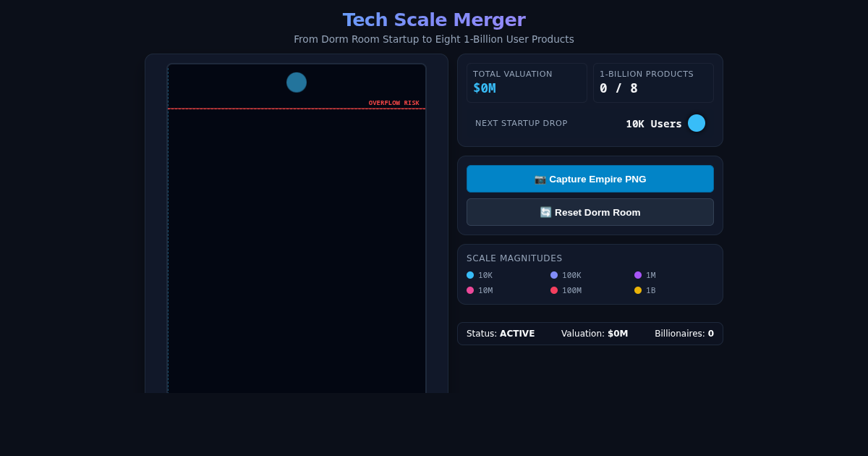Screen dimensions: 868x456
Task: Click the Tech Scale Merger title
Action: (434, 20)
